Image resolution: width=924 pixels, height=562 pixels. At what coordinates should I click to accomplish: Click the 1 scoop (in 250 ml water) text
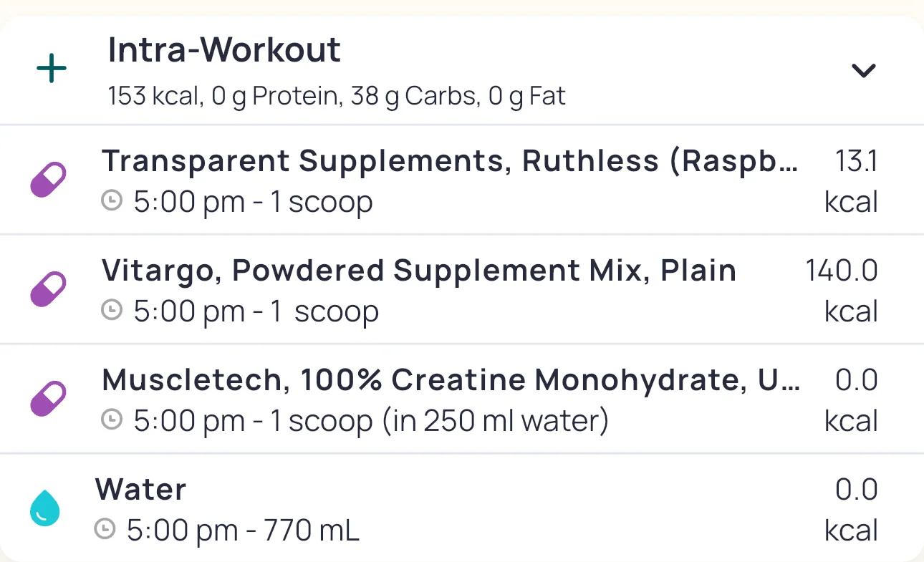pos(439,421)
